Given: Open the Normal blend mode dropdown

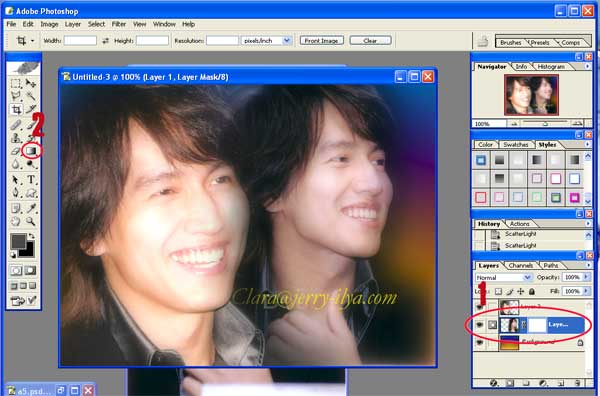Looking at the screenshot, I should pos(528,277).
